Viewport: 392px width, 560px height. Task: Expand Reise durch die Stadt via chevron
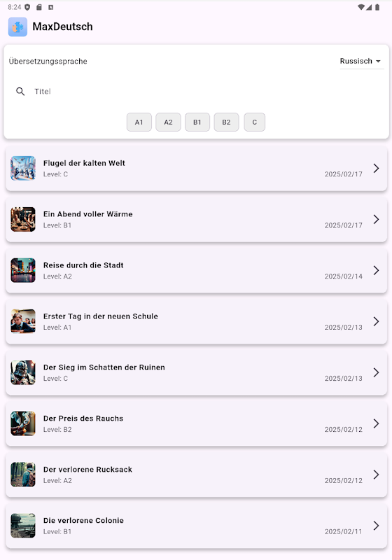[x=376, y=270]
